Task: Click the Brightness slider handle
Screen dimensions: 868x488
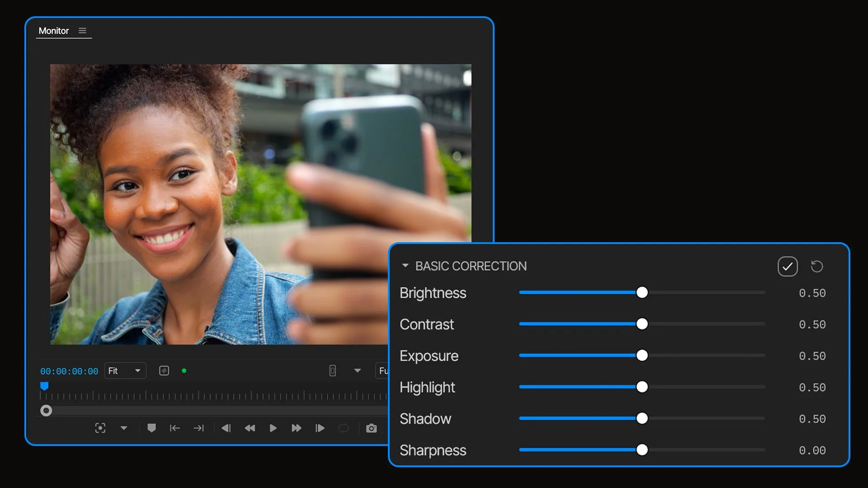Action: click(642, 292)
